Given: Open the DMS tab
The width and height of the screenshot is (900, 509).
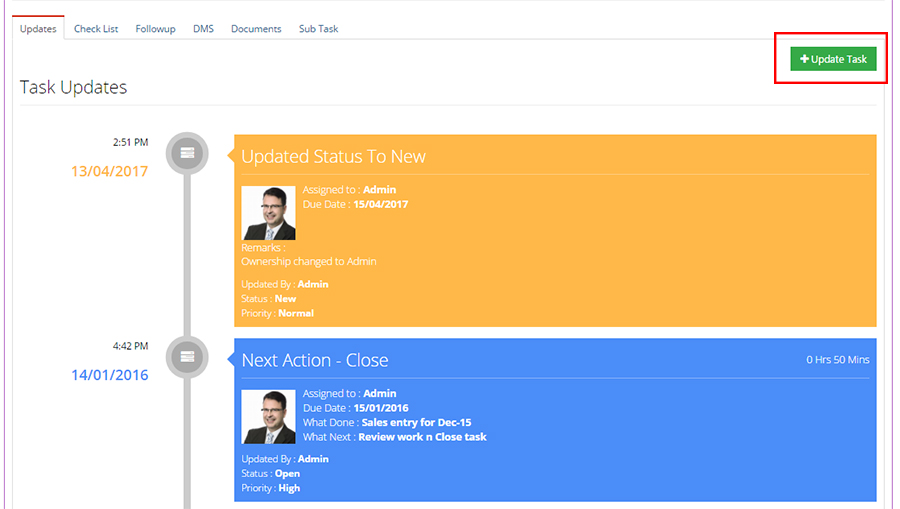Looking at the screenshot, I should click(x=203, y=29).
